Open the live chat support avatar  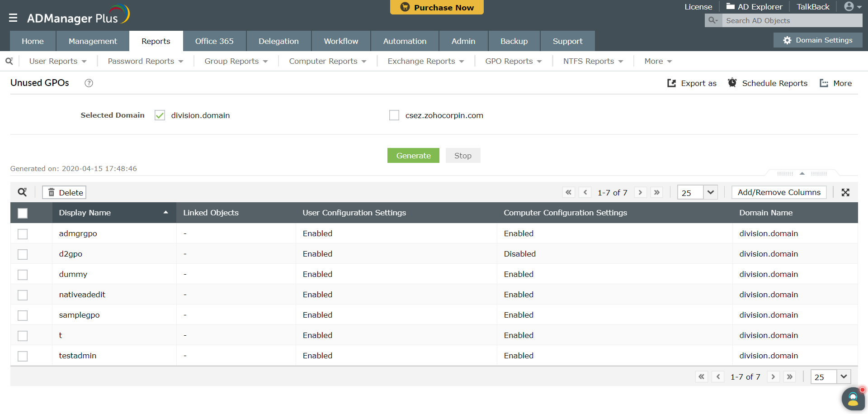[853, 399]
